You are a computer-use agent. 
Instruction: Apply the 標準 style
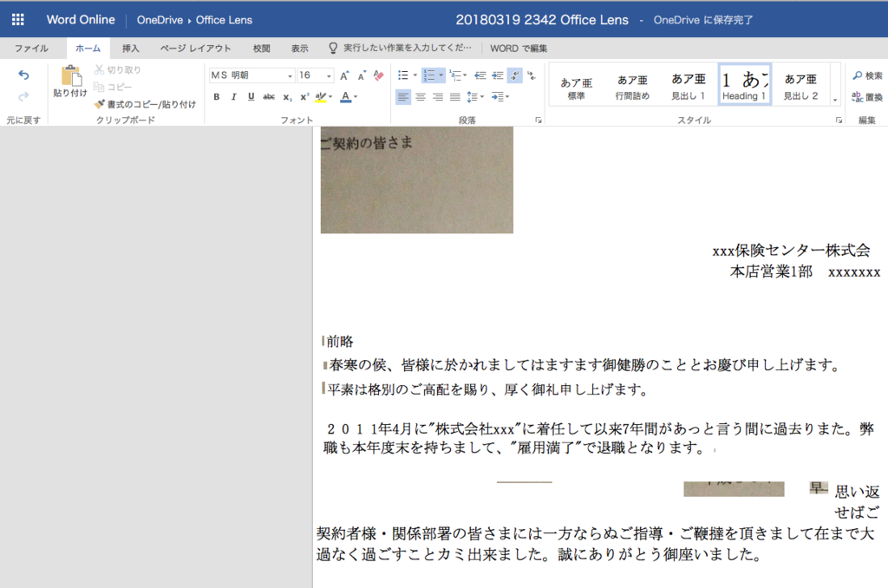tap(577, 85)
